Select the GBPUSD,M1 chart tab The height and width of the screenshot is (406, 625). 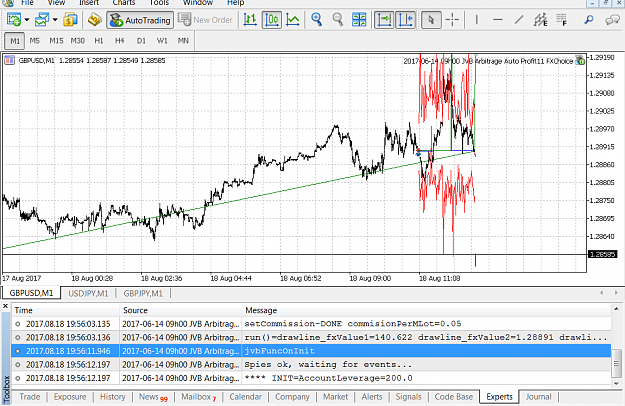pyautogui.click(x=31, y=293)
